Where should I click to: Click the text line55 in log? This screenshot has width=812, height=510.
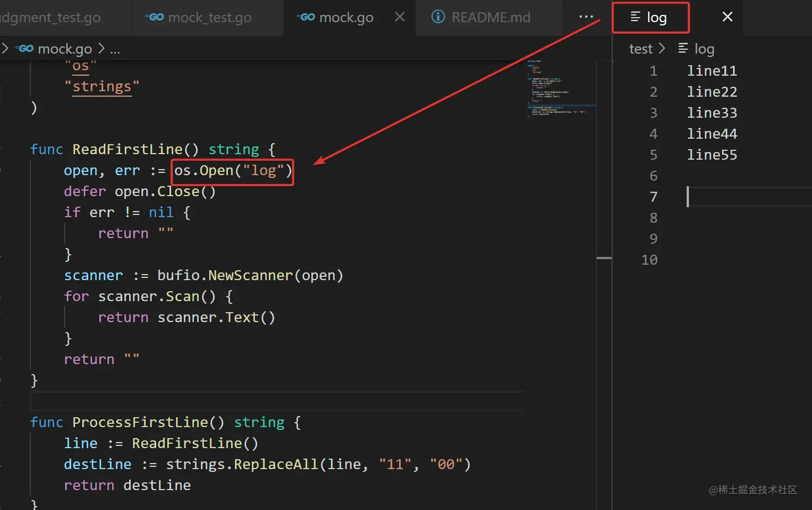pos(712,155)
